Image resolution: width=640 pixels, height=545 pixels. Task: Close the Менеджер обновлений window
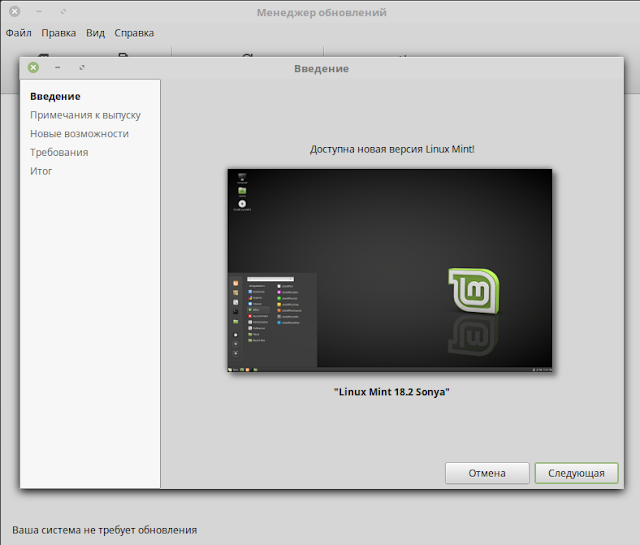[x=14, y=11]
